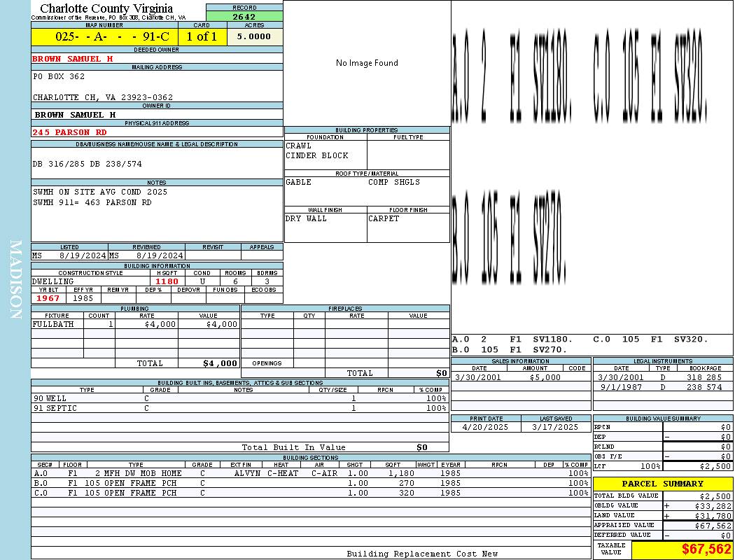Screen dimensions: 735x560
Task: Click listed date MS 8/19/2024
Action: [69, 256]
